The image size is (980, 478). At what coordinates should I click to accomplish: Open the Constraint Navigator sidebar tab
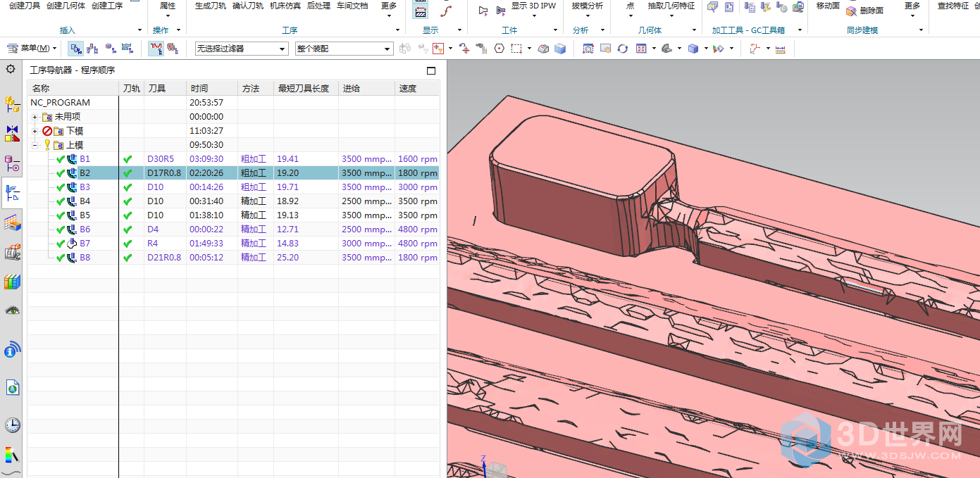(12, 134)
